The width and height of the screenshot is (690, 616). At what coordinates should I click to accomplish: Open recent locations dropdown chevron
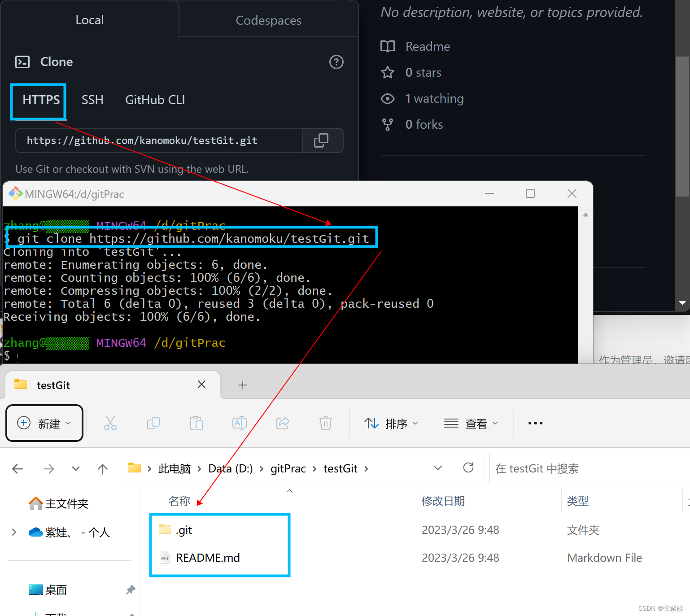pyautogui.click(x=76, y=469)
